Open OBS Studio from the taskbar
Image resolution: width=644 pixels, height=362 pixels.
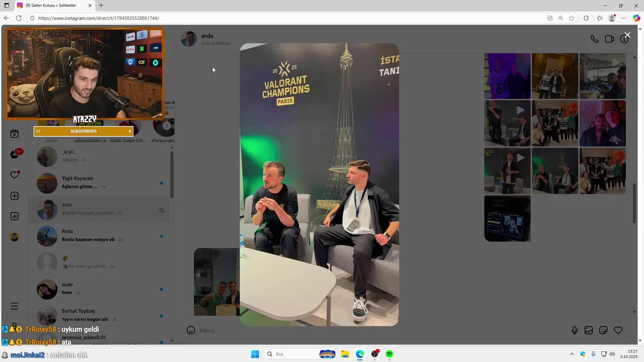click(375, 354)
